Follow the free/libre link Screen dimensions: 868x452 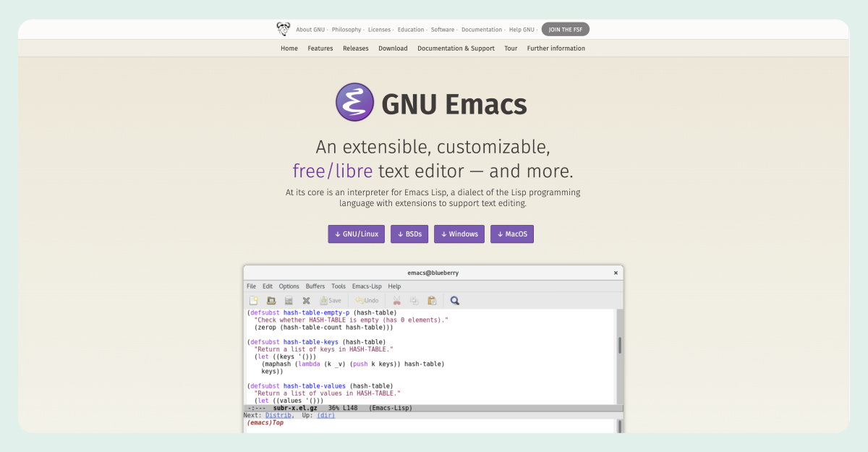click(x=333, y=171)
